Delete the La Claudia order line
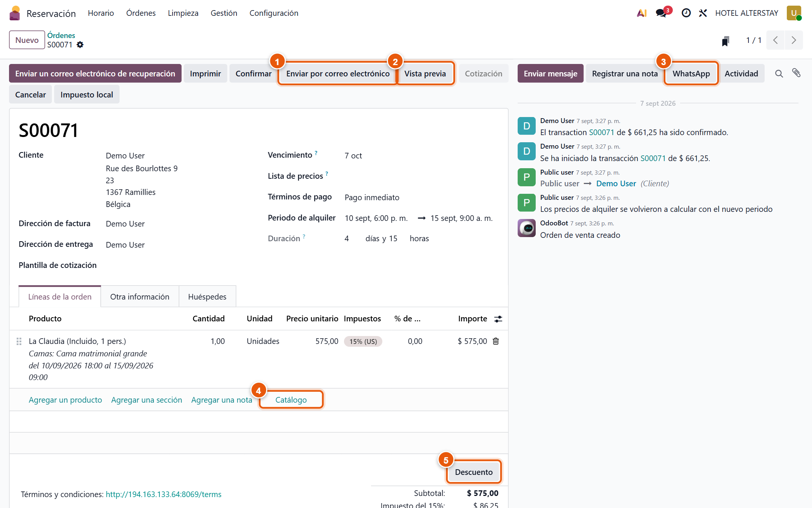This screenshot has width=812, height=508. coord(496,341)
